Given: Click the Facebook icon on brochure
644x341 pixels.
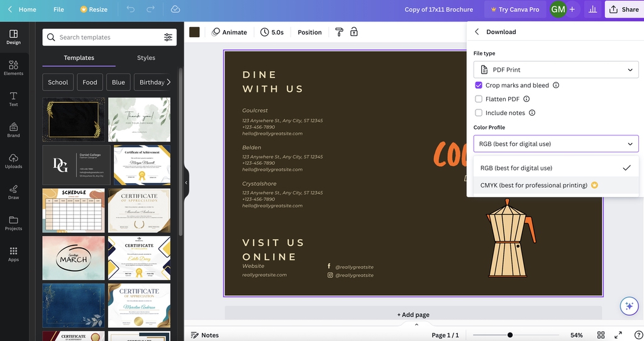Looking at the screenshot, I should pyautogui.click(x=329, y=266).
